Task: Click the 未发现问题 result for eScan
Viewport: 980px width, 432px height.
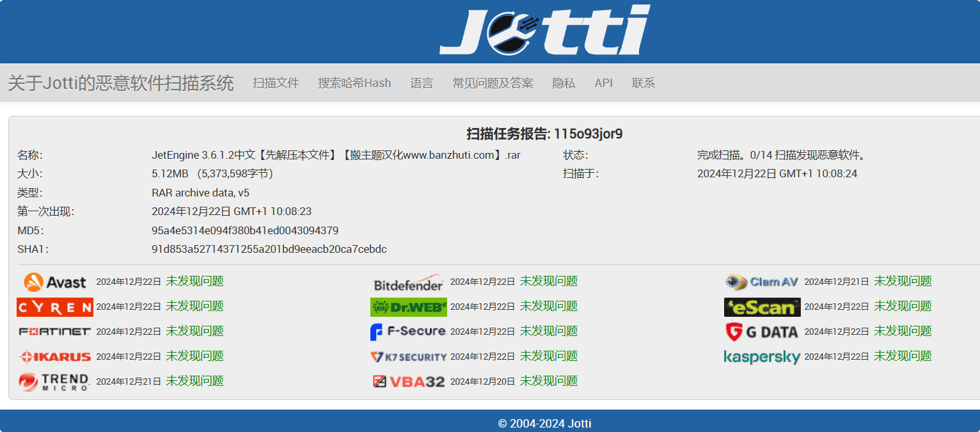Action: pos(903,306)
